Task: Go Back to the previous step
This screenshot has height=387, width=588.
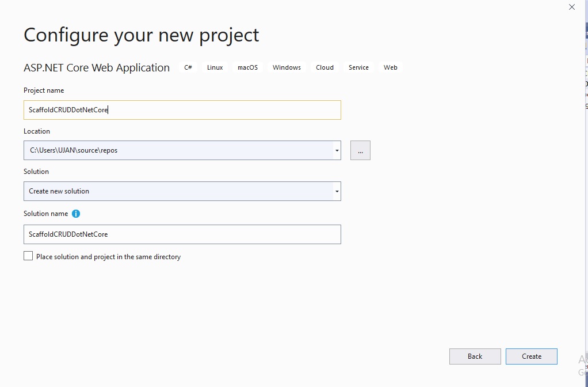Action: 475,356
